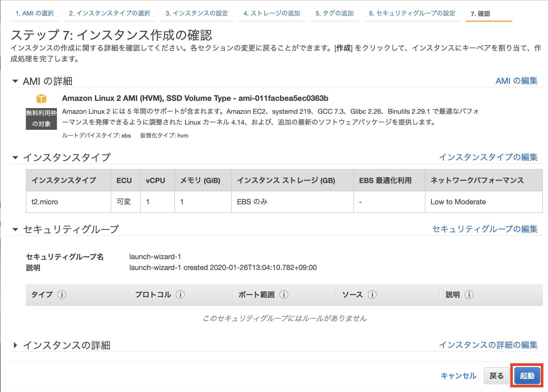This screenshot has height=392, width=548.
Task: Go to step 1. AMI の選択 tab
Action: (x=35, y=13)
